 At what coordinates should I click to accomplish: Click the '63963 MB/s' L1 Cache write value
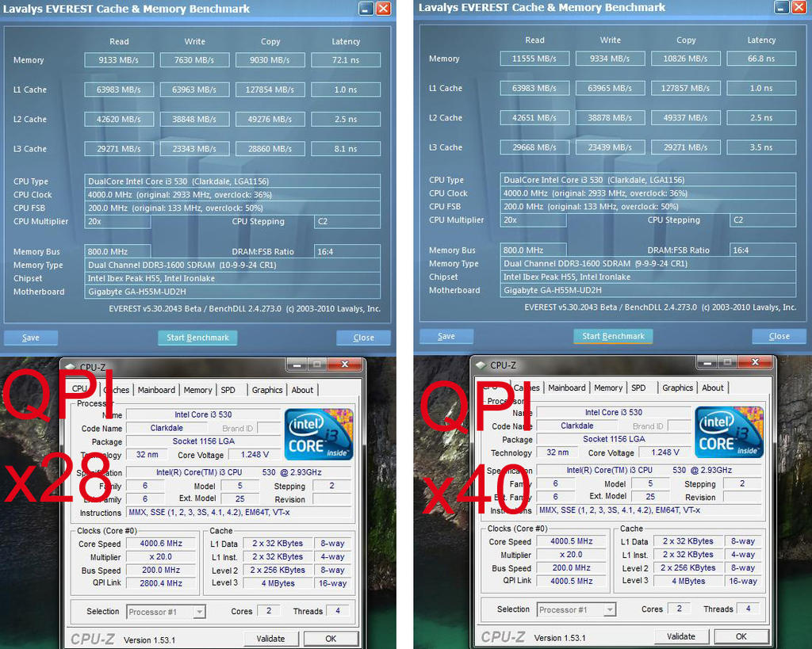[195, 90]
